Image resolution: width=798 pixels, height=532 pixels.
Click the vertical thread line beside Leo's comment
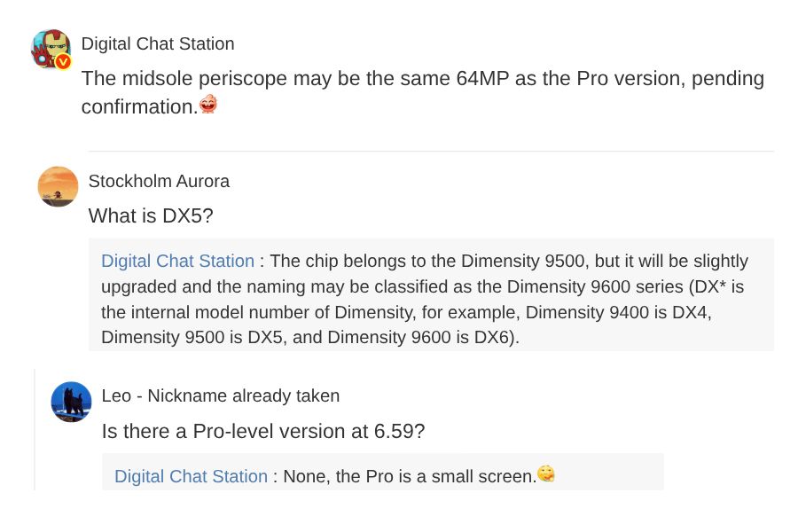pyautogui.click(x=35, y=430)
